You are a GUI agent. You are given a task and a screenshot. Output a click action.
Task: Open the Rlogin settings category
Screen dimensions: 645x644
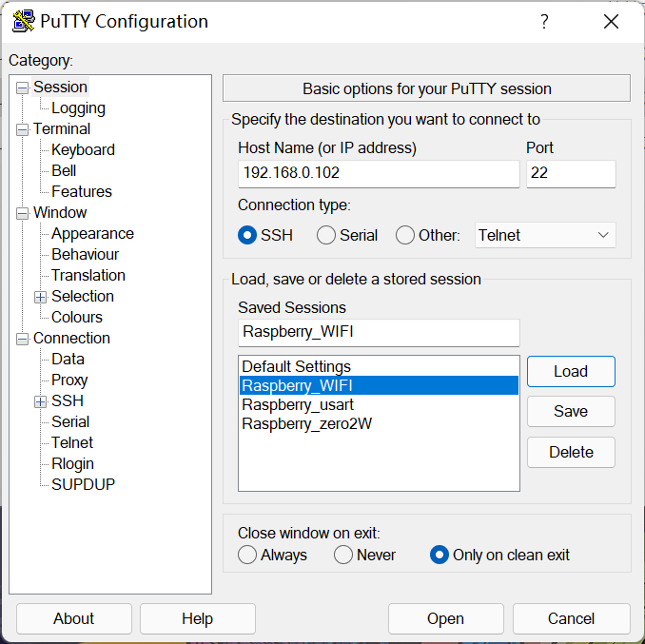tap(73, 464)
